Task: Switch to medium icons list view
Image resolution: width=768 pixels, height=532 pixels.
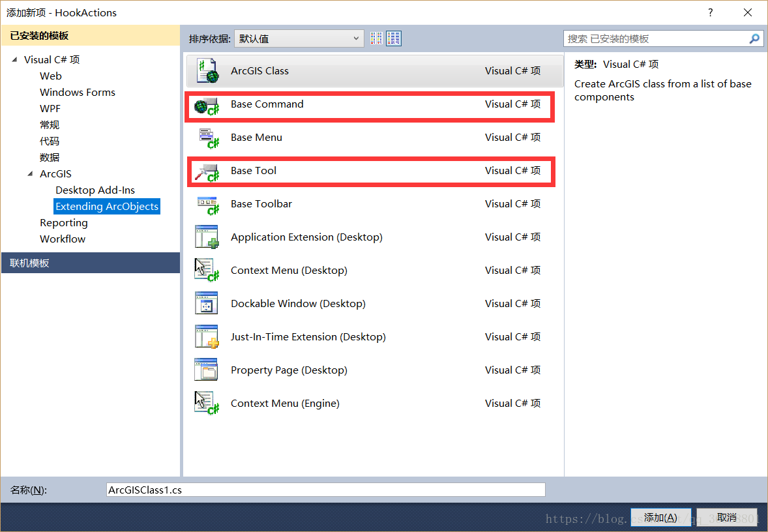Action: [x=394, y=38]
